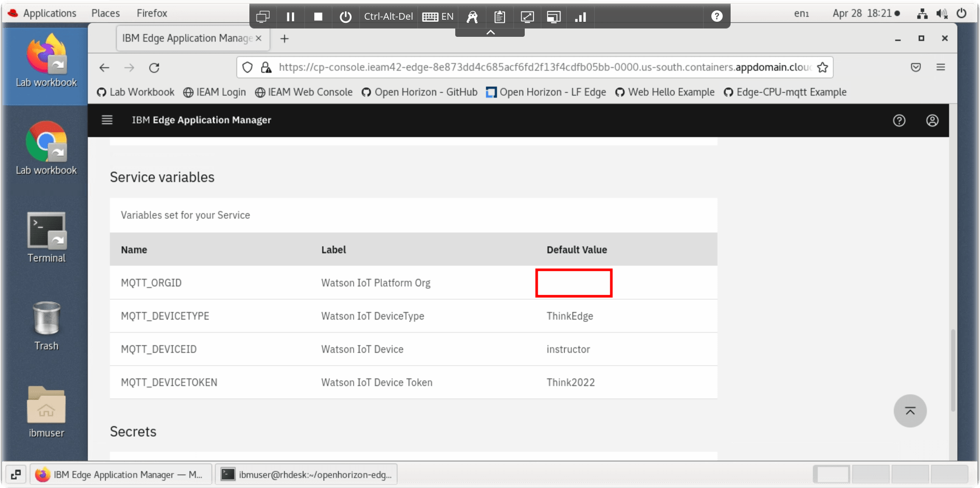
Task: Open the Open Horizon - LF Edge bookmark
Action: pyautogui.click(x=546, y=92)
